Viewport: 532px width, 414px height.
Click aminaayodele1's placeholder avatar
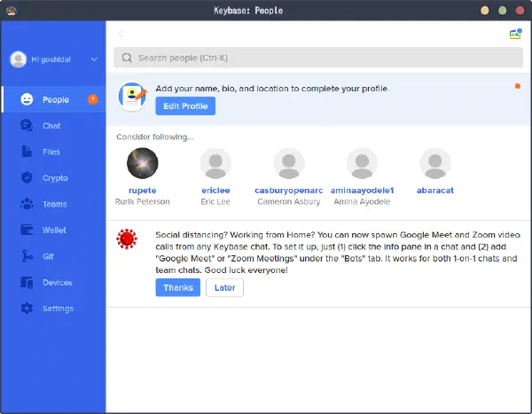click(x=362, y=163)
